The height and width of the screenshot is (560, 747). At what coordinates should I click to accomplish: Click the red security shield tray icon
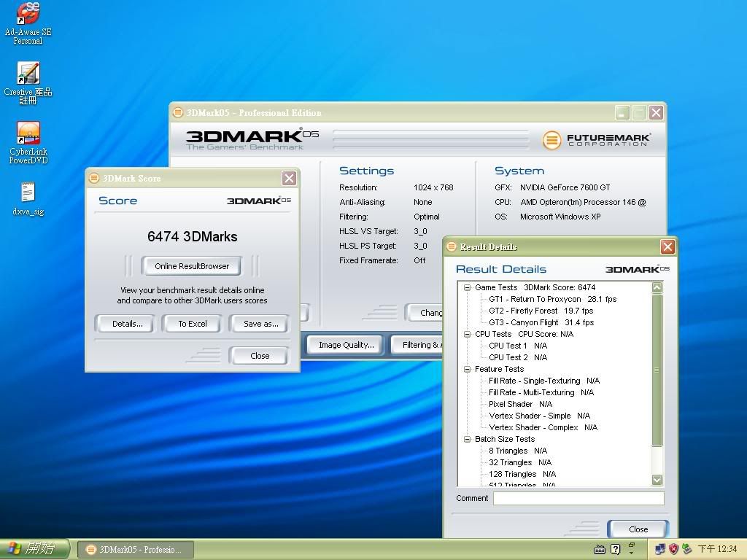tap(673, 548)
